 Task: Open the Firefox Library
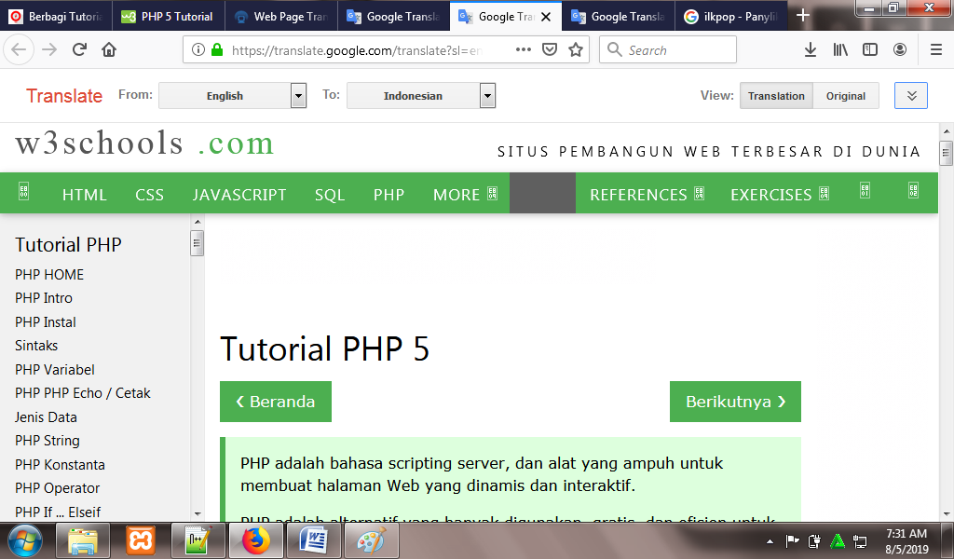click(x=839, y=49)
